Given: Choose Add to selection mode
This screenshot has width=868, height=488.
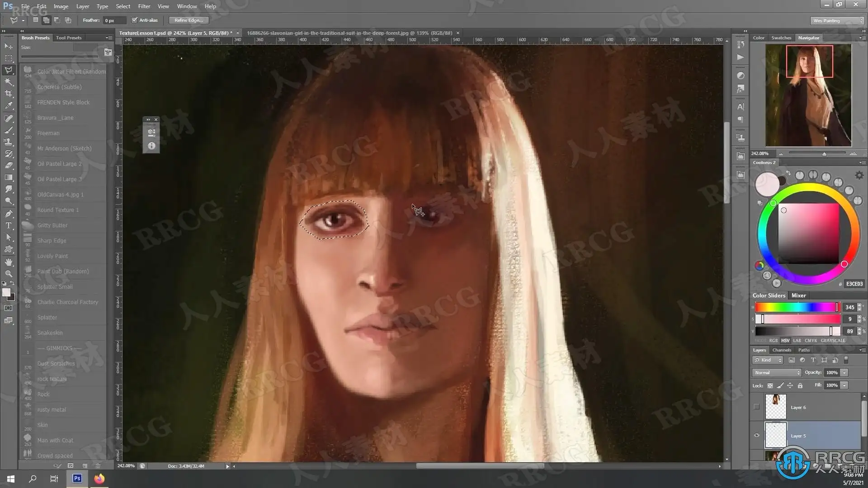Looking at the screenshot, I should [46, 20].
